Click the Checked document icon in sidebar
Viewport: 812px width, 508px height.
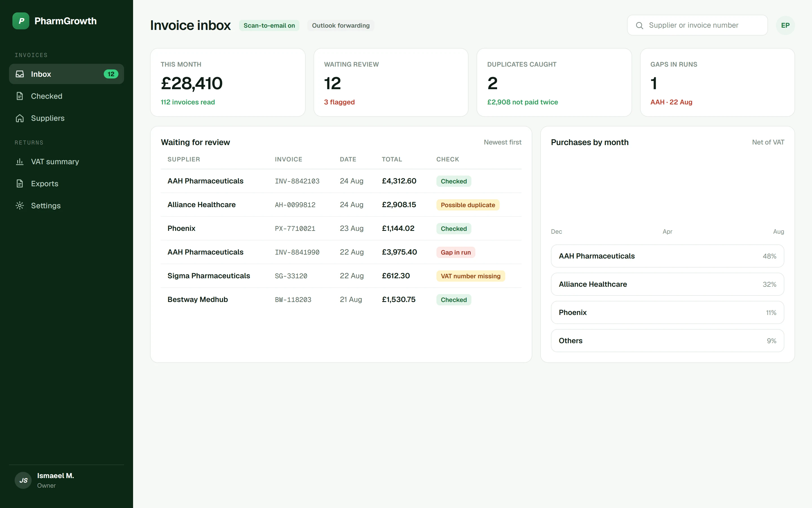point(20,96)
